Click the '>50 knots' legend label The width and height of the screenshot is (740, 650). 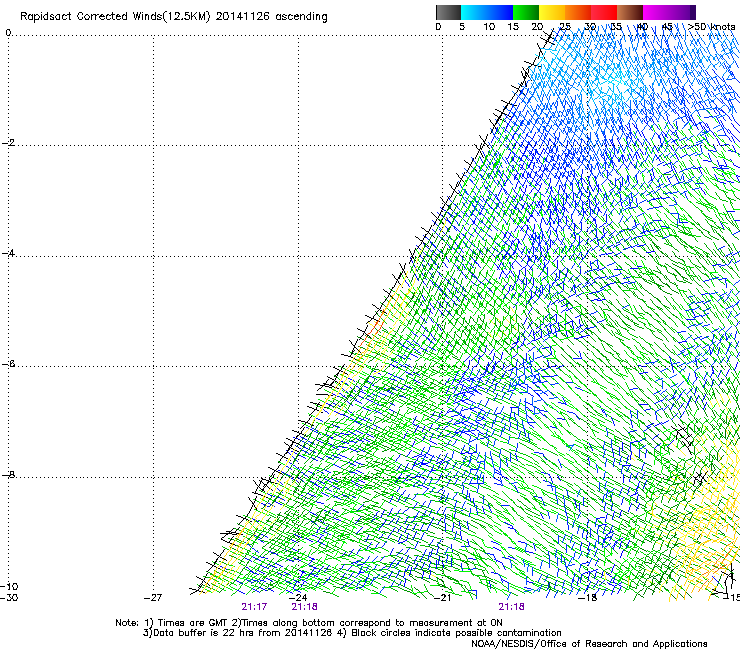711,27
